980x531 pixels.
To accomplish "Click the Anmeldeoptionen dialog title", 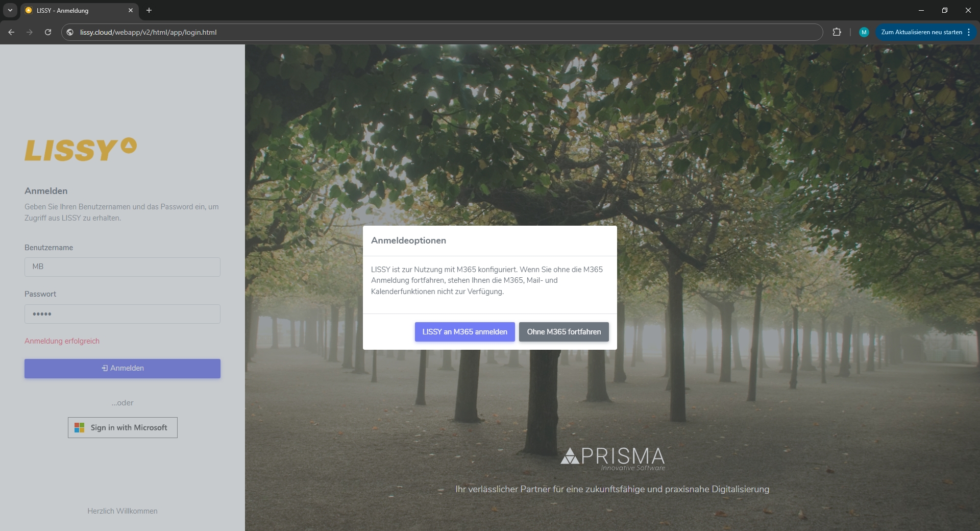I will [408, 240].
